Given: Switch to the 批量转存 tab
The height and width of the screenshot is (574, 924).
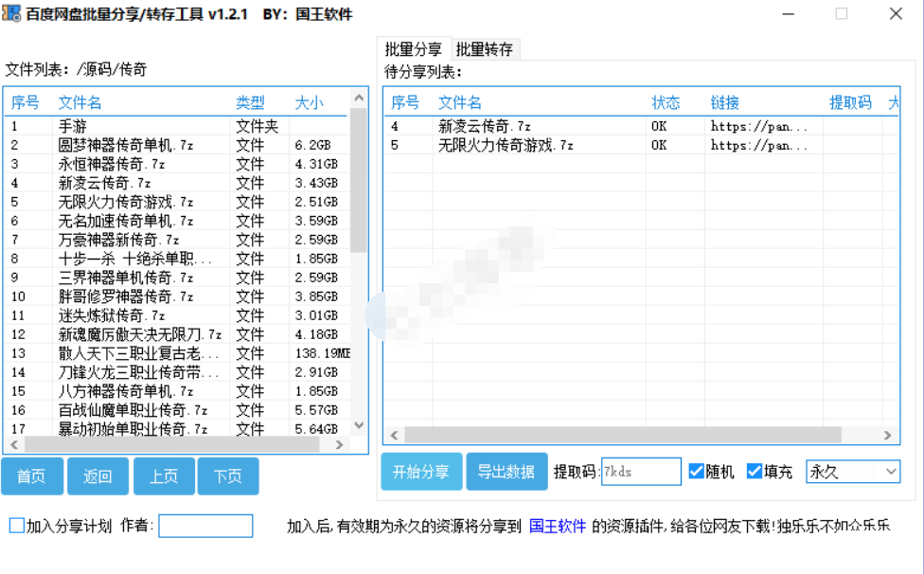Looking at the screenshot, I should (484, 49).
